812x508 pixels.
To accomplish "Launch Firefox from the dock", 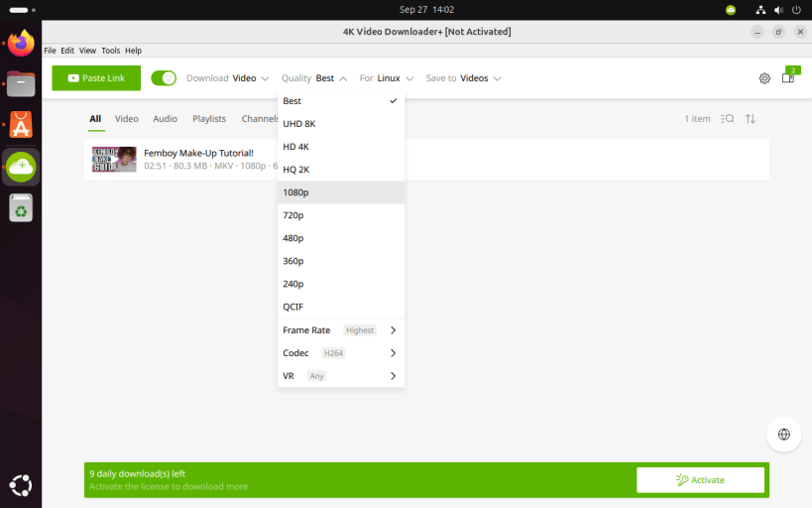I will 21,43.
